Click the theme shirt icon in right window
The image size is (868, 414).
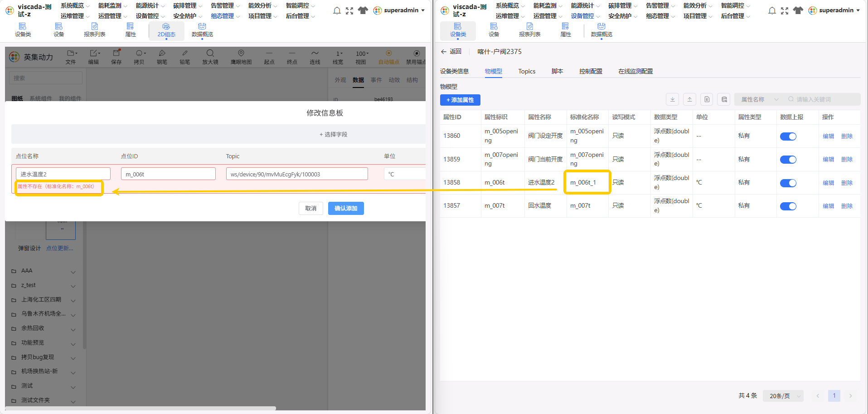(798, 10)
